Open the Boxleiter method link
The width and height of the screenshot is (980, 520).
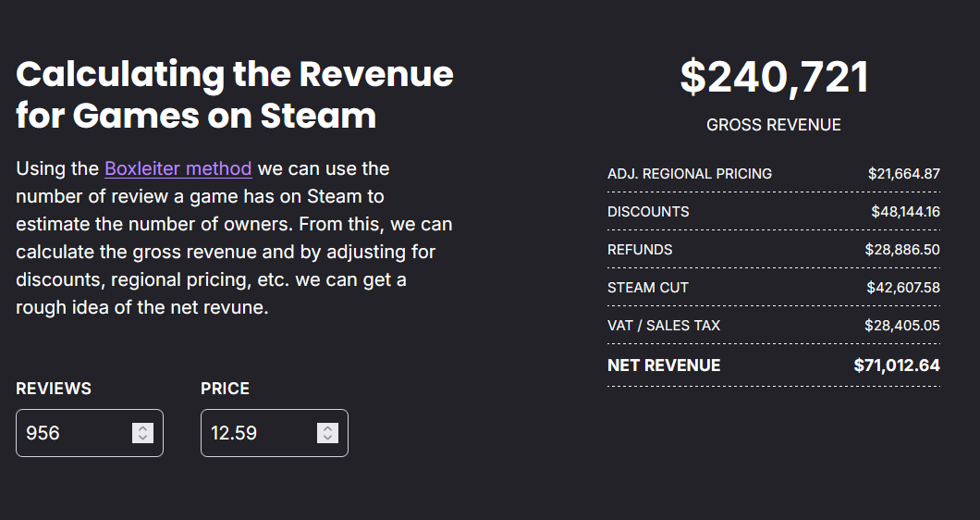pos(178,168)
